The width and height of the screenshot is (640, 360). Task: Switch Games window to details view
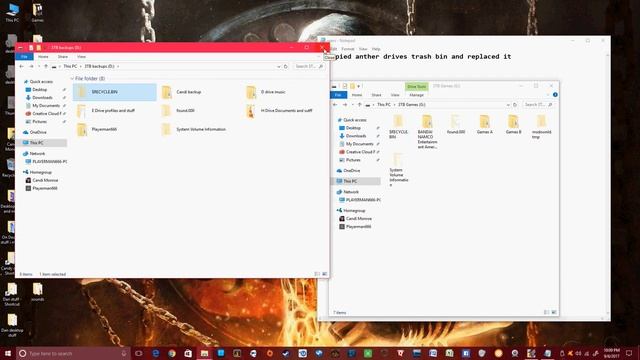point(547,313)
